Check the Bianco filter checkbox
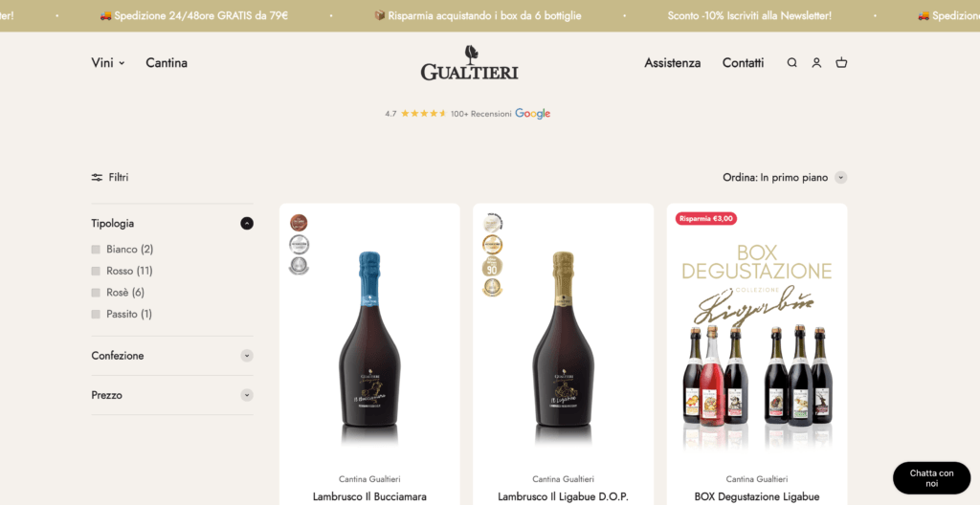Screen dimensions: 980x505 [x=96, y=250]
